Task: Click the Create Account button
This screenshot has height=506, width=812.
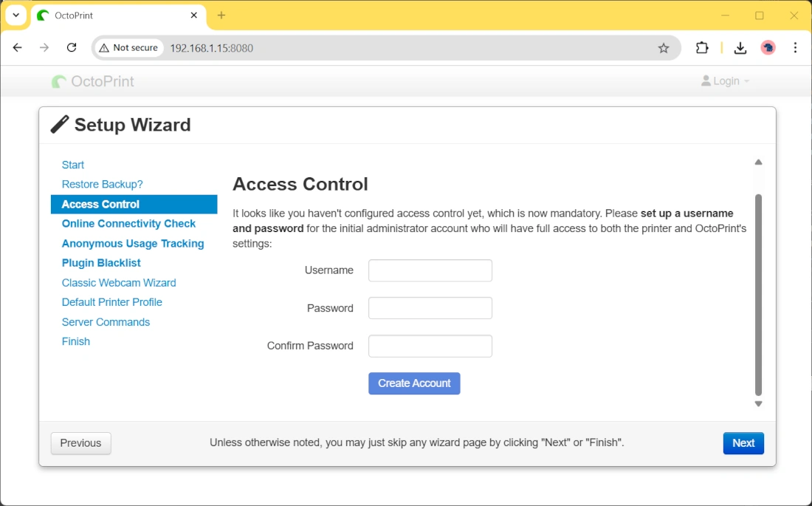Action: pyautogui.click(x=414, y=383)
